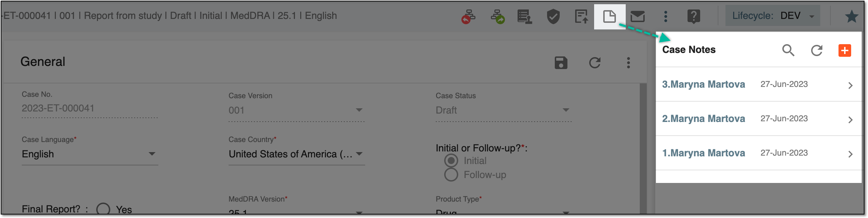Select the Initial radio button
The height and width of the screenshot is (218, 868).
[x=451, y=161]
